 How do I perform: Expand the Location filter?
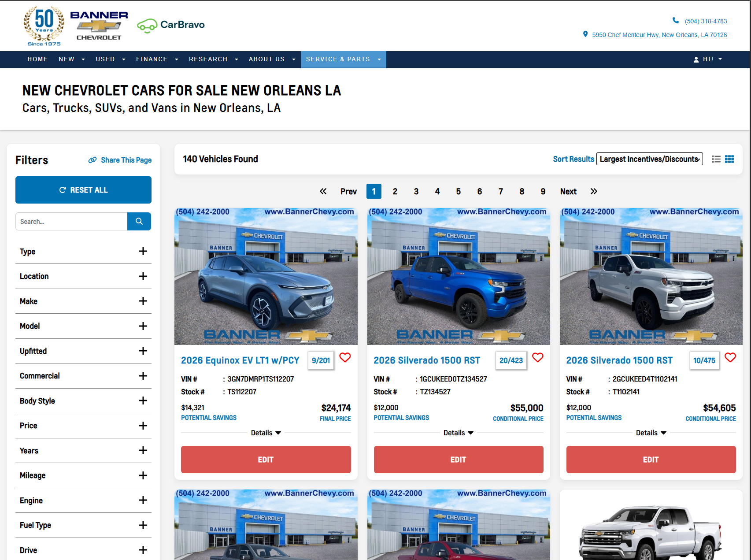pos(83,276)
